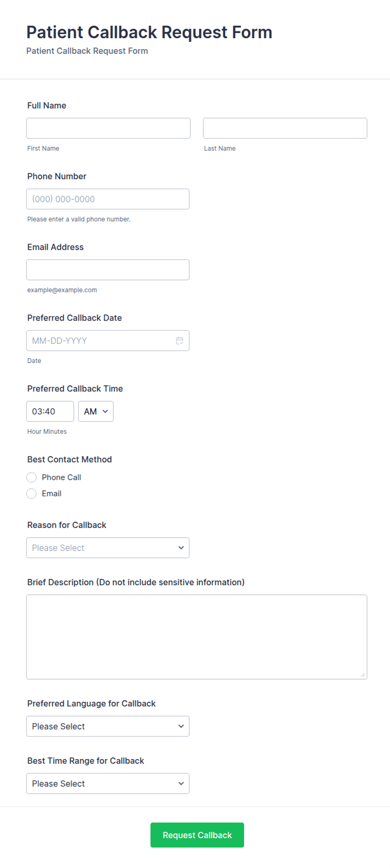Open the AM time period dropdown
The height and width of the screenshot is (868, 390).
[x=96, y=411]
